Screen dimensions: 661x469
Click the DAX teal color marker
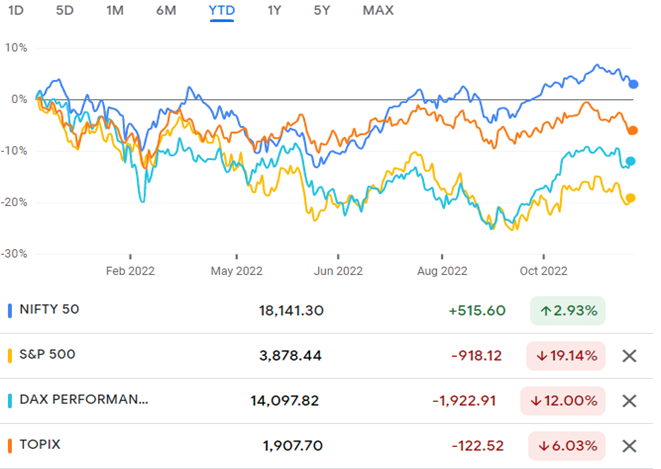click(10, 400)
